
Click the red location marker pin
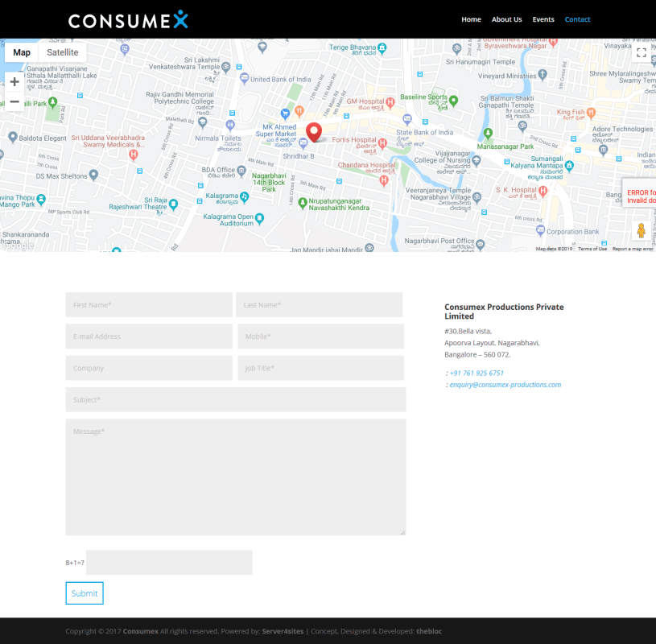314,132
